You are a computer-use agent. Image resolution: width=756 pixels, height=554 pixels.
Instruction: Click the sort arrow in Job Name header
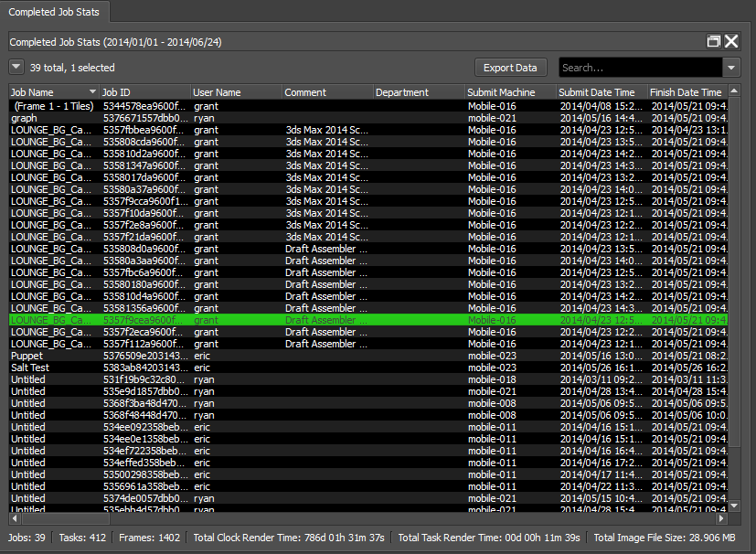[x=92, y=92]
